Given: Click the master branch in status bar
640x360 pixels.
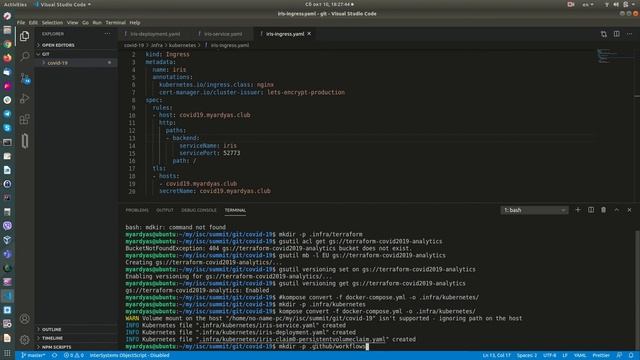Looking at the screenshot, I should [x=33, y=356].
